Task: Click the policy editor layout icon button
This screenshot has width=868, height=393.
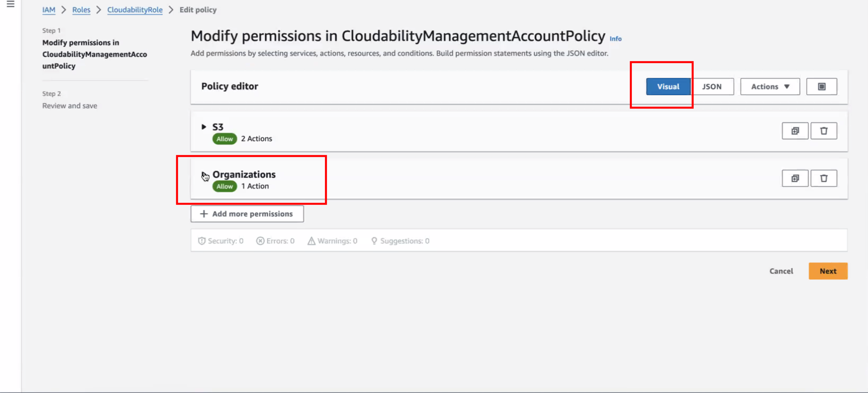Action: click(822, 87)
